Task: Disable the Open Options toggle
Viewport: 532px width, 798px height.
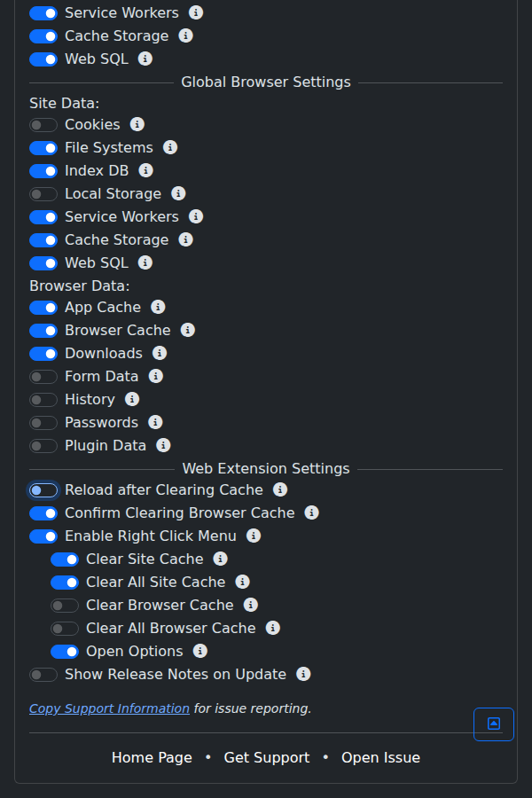Action: (x=63, y=651)
